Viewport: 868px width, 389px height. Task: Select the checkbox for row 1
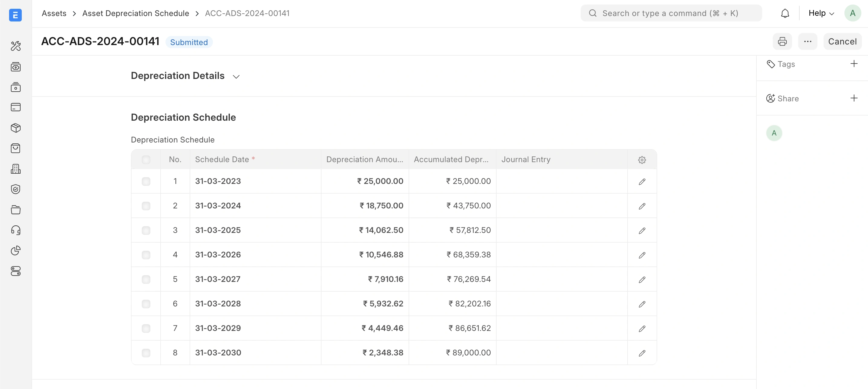click(146, 181)
